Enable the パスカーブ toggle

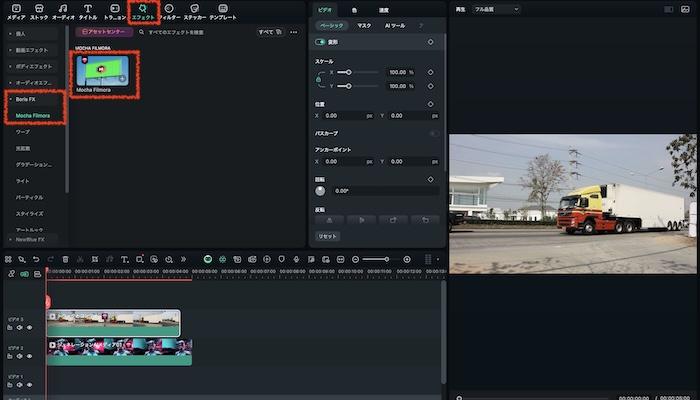(433, 132)
